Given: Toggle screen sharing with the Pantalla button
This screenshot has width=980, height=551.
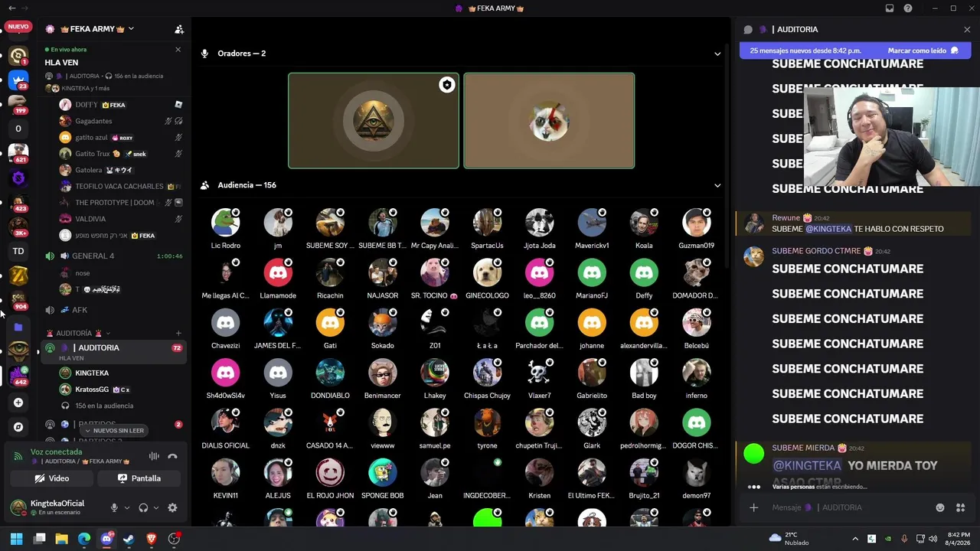Looking at the screenshot, I should 139,478.
